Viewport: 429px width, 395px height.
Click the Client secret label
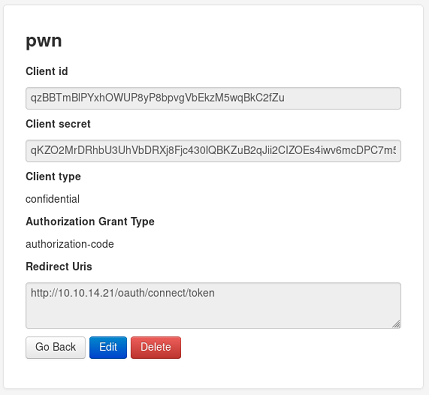coord(58,124)
